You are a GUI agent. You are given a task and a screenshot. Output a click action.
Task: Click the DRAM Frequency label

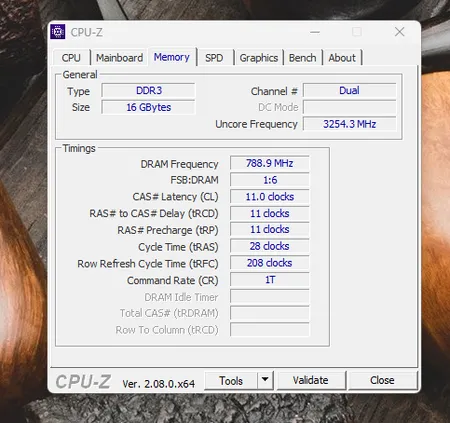179,164
